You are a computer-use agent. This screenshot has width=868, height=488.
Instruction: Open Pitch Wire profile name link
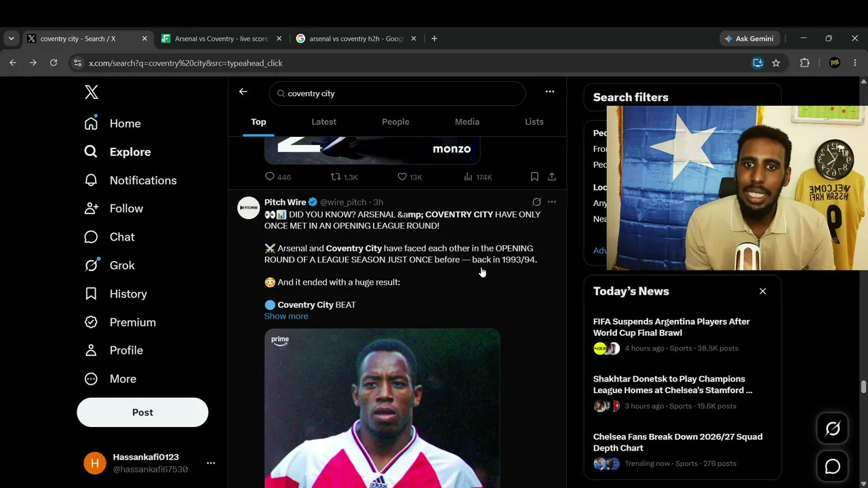285,202
